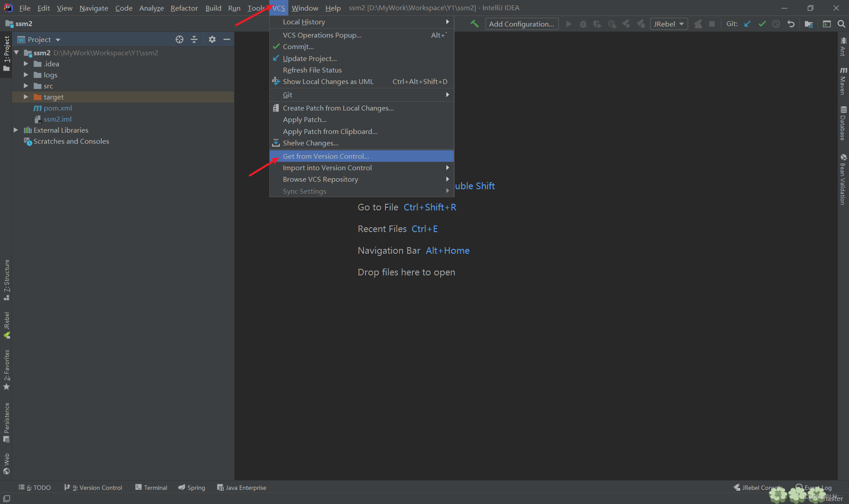Viewport: 849px width, 504px height.
Task: Open Project Structure icon in toolbar
Action: [x=809, y=24]
